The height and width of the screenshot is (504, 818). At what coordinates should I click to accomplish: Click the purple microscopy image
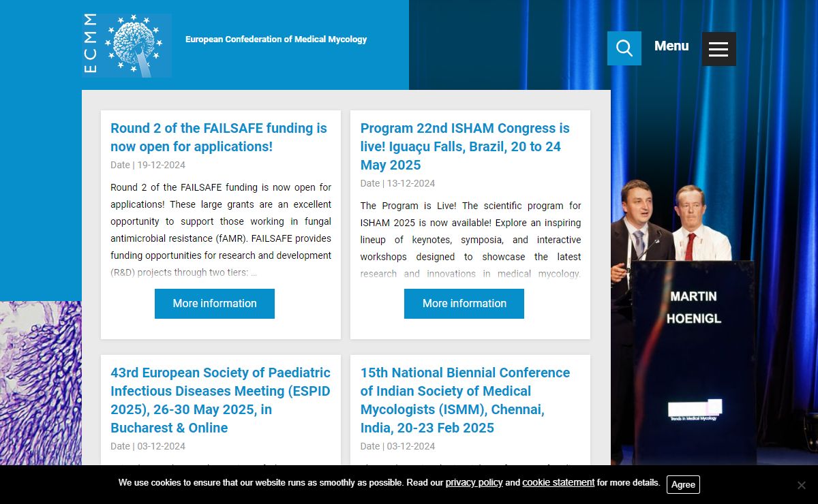41,383
